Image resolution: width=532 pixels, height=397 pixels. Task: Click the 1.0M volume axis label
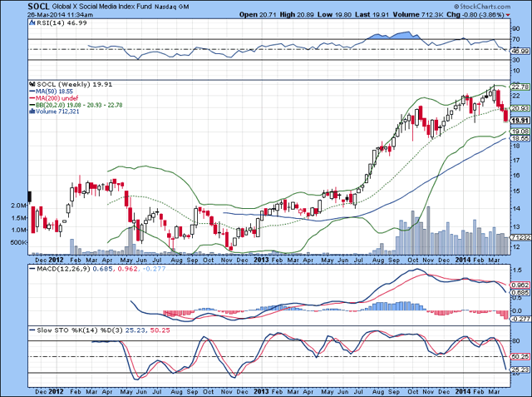[x=18, y=231]
